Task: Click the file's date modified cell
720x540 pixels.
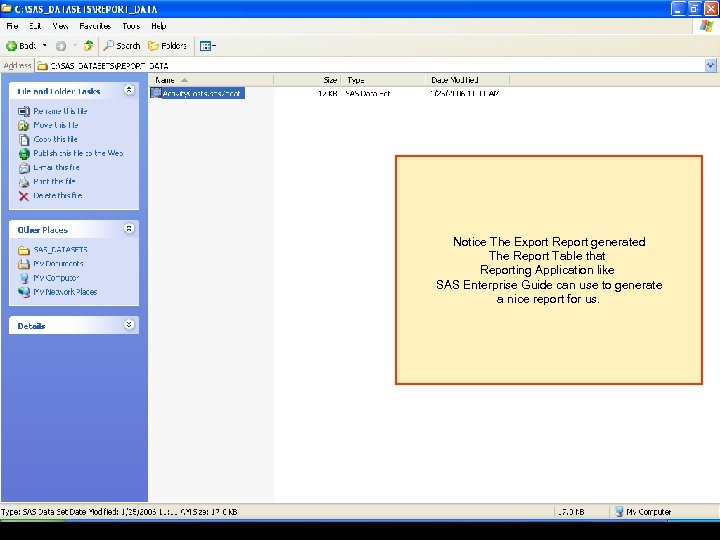Action: pyautogui.click(x=465, y=94)
